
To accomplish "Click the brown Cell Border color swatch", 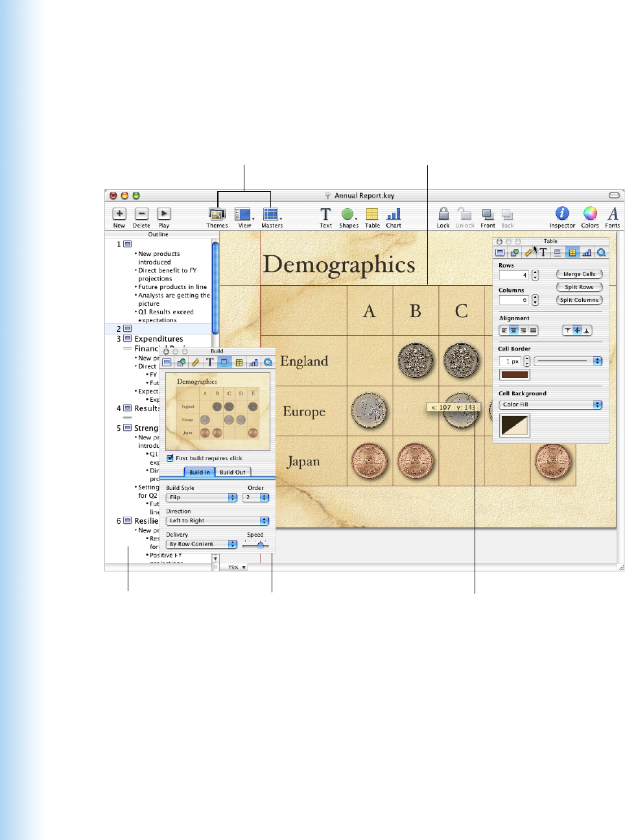I will point(515,375).
